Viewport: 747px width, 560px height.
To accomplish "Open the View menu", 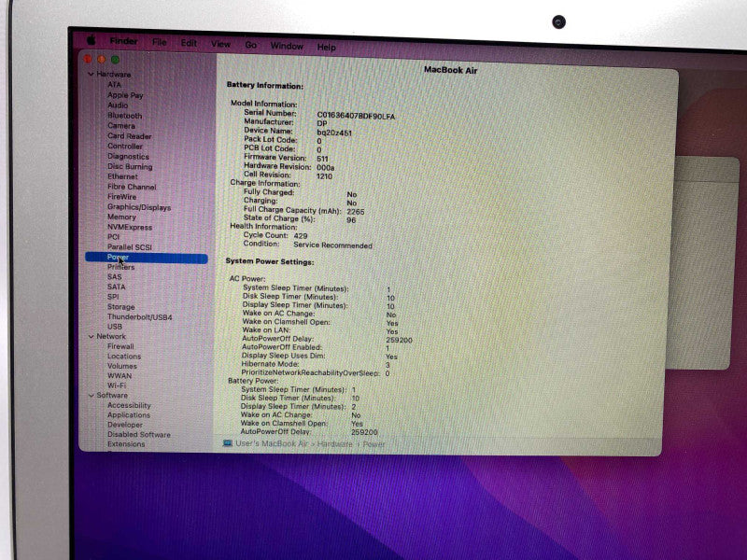I will [220, 44].
